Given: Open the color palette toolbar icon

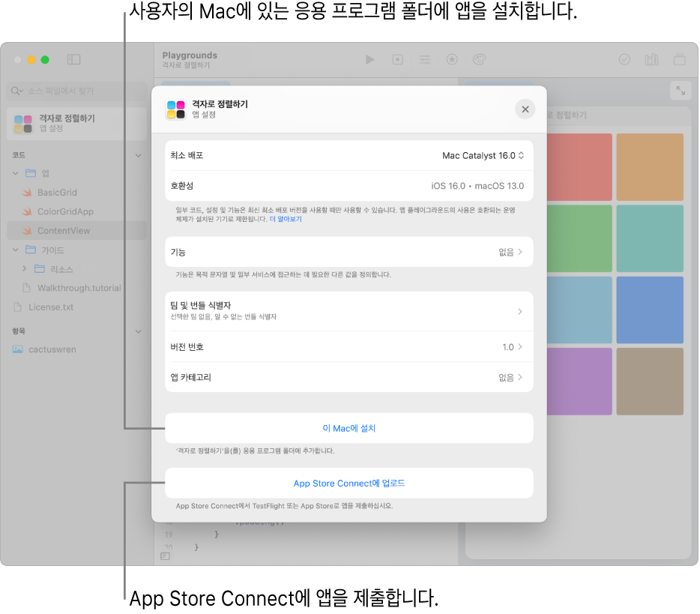Looking at the screenshot, I should coord(479,59).
